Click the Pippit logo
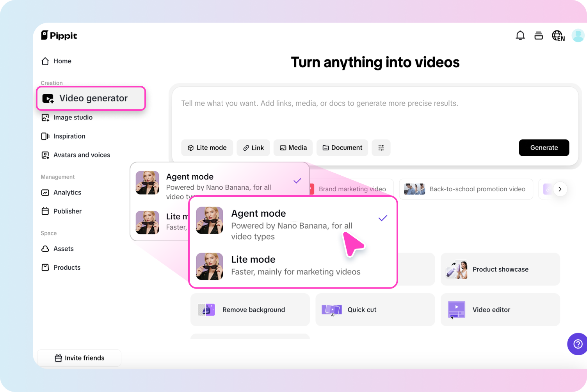This screenshot has height=392, width=587. 59,36
